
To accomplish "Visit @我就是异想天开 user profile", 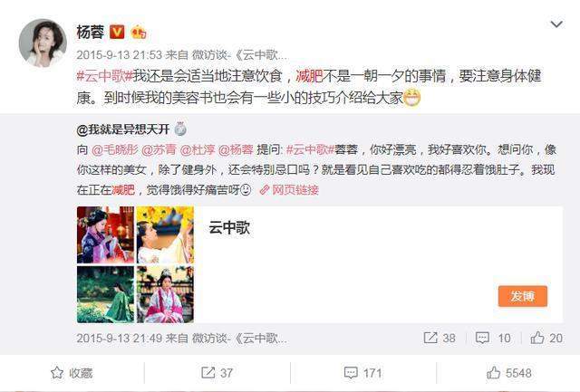I will [123, 129].
